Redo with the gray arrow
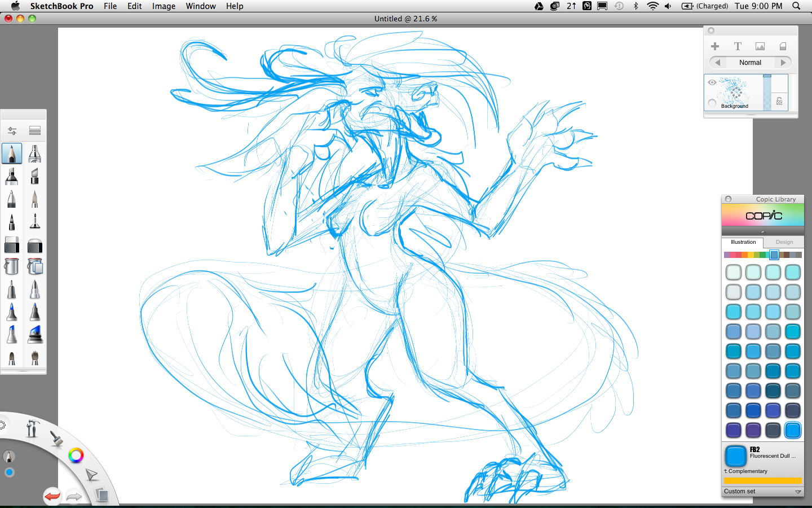This screenshot has width=812, height=508. [74, 497]
